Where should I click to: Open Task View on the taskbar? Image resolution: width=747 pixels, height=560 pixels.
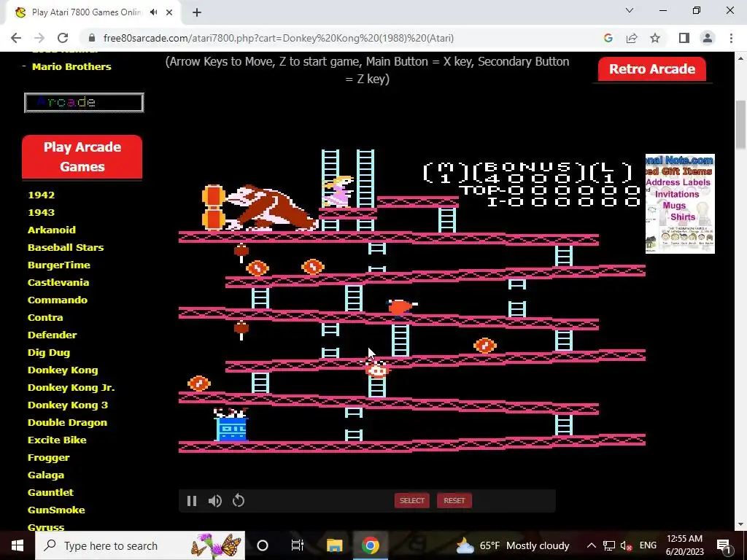click(x=298, y=545)
